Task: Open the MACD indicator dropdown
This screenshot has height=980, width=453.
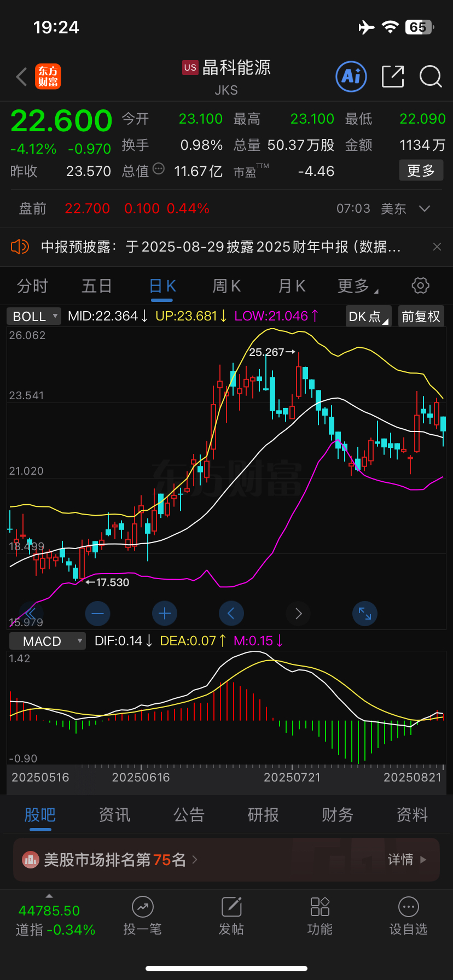Action: 48,641
